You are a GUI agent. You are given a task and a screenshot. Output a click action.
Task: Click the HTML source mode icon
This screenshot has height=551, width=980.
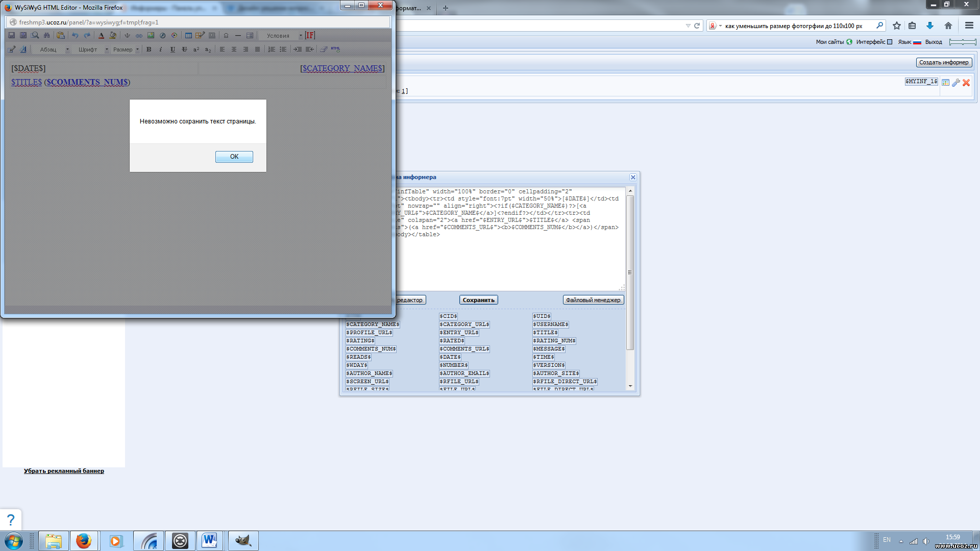click(335, 49)
